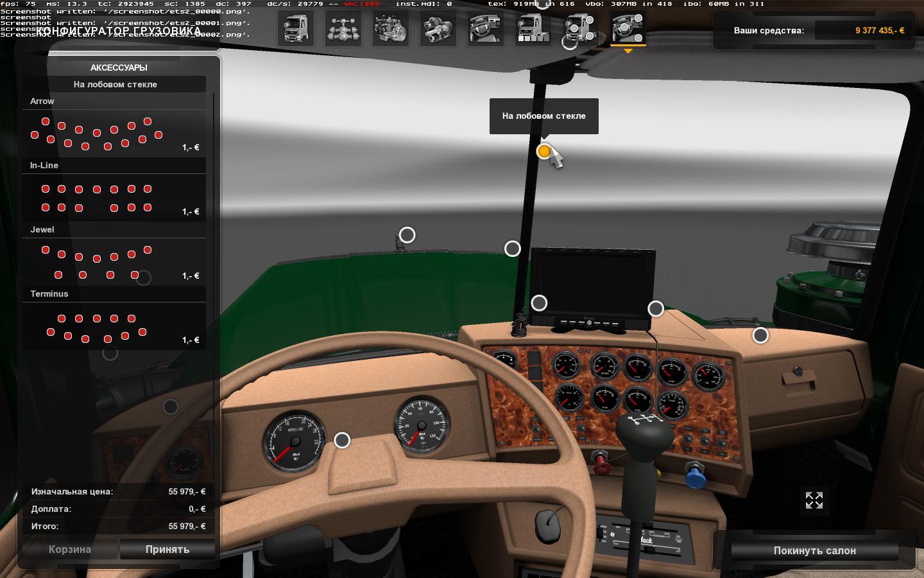Click the active interior accessories icon
The image size is (924, 578).
pyautogui.click(x=628, y=28)
